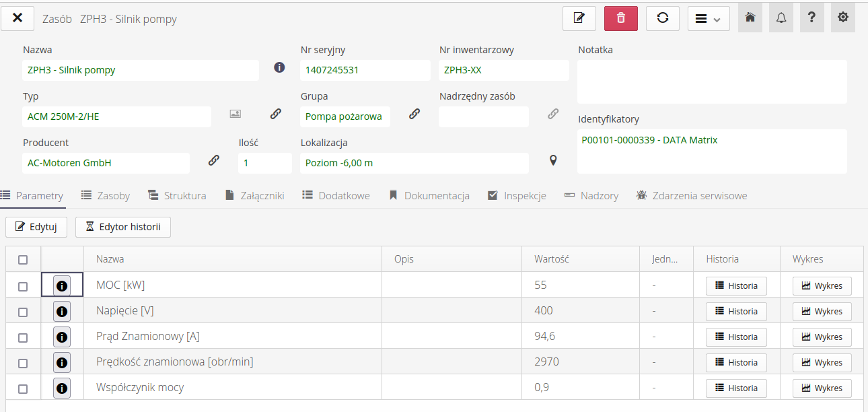The image size is (868, 412).
Task: Open Wykres for Prędkość znamionowa row
Action: [x=821, y=363]
